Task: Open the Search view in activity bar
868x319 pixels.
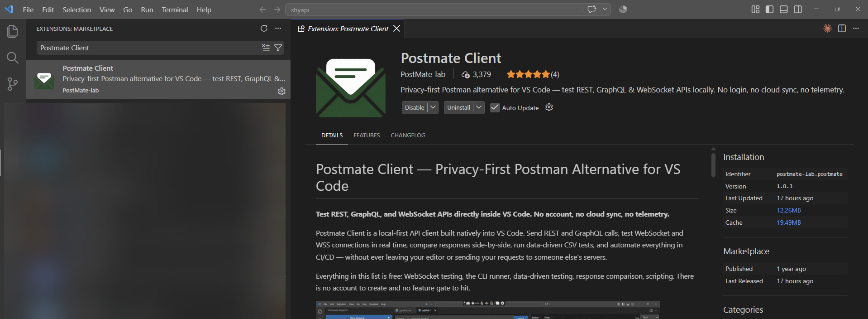Action: click(x=13, y=58)
